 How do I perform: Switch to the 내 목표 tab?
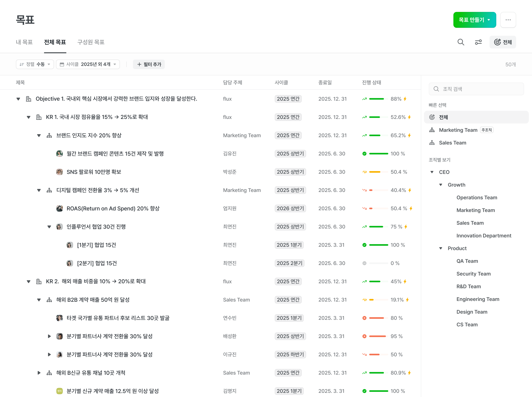click(24, 42)
